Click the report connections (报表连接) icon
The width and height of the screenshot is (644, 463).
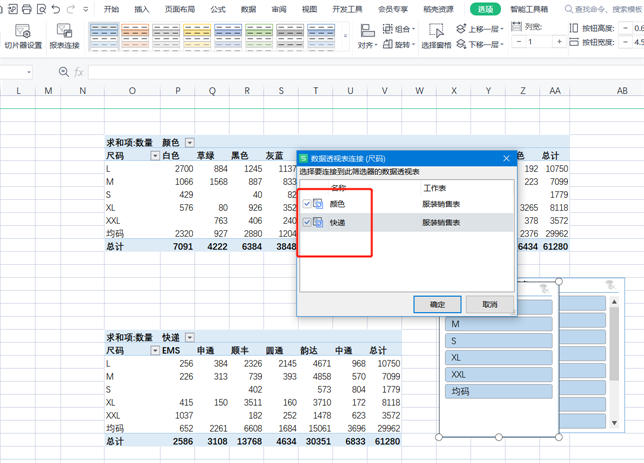tap(64, 36)
